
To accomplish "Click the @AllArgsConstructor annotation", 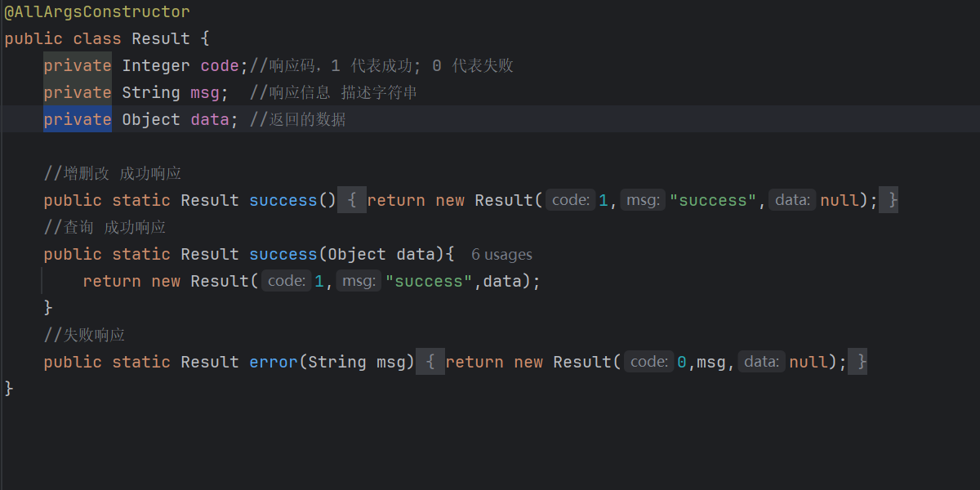I will 97,12.
